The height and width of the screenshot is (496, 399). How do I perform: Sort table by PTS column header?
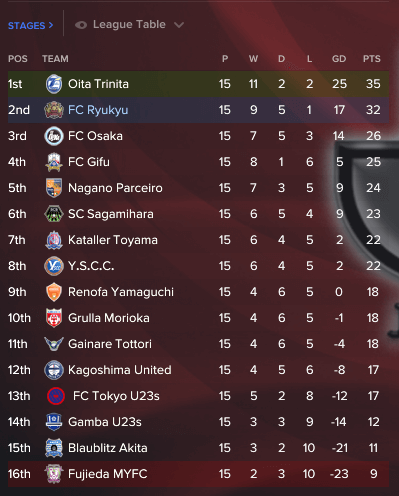tap(372, 59)
